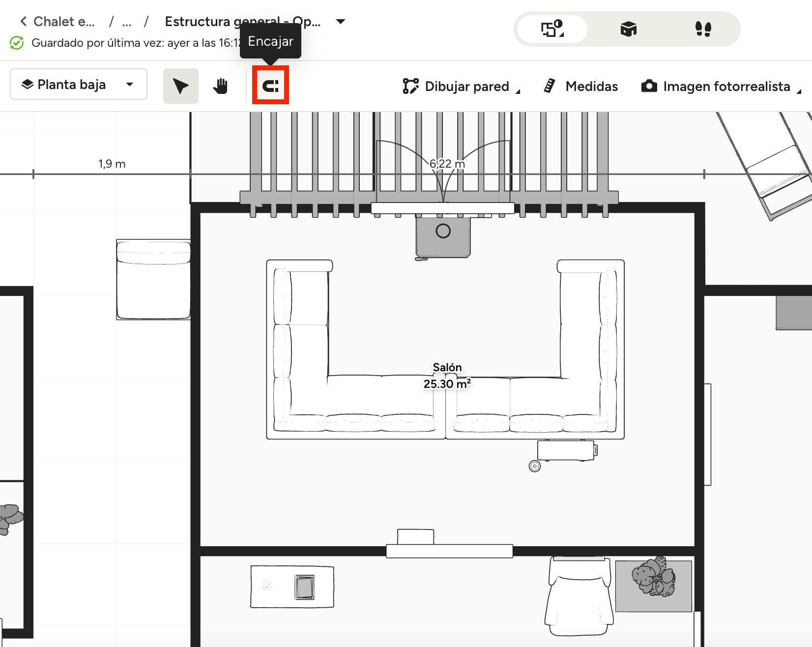Screen dimensions: 812x647
Task: Enter footsteps walkthrough mode
Action: click(x=703, y=29)
